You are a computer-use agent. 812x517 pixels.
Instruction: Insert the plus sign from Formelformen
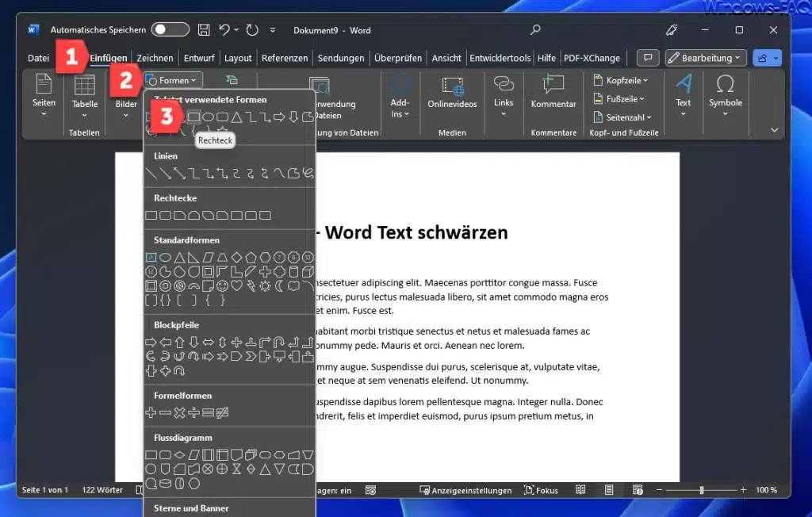tap(151, 413)
